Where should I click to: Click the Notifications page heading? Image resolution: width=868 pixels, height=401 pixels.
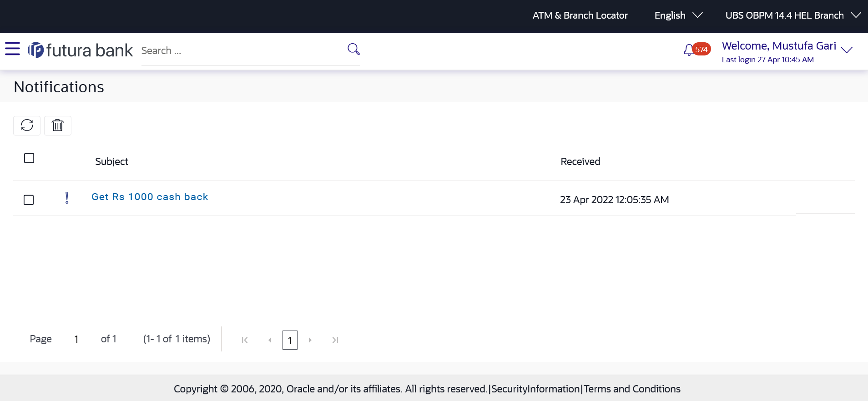(x=59, y=87)
